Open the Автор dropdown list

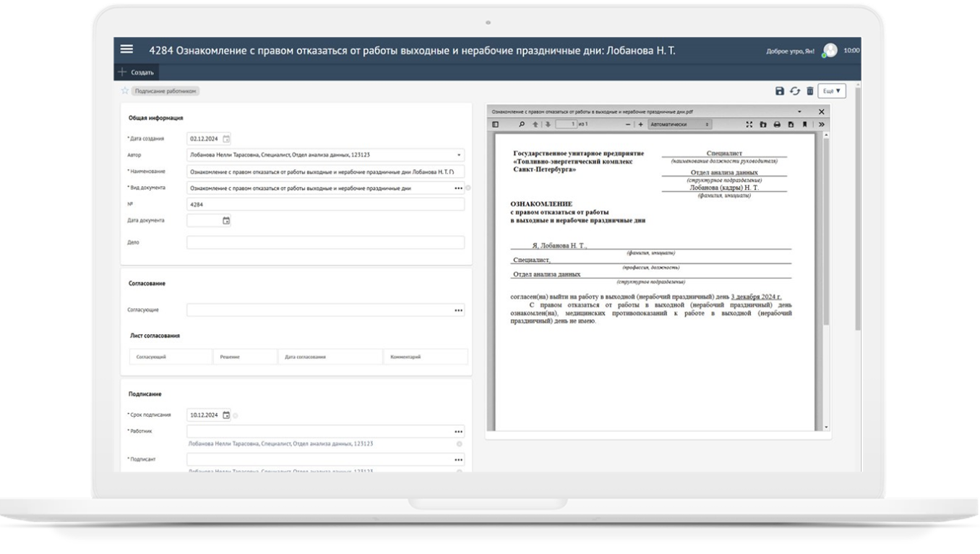[x=459, y=155]
